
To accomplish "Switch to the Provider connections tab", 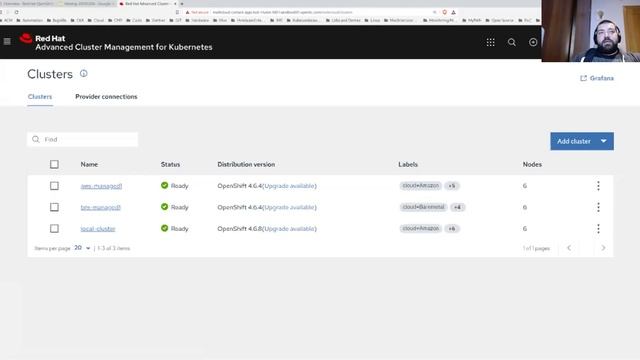I will [106, 97].
